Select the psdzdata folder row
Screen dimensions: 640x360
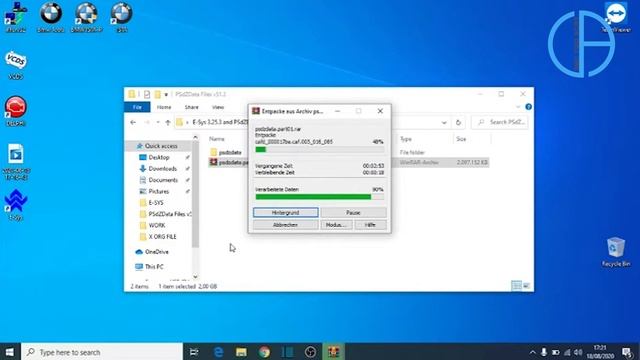pyautogui.click(x=349, y=152)
